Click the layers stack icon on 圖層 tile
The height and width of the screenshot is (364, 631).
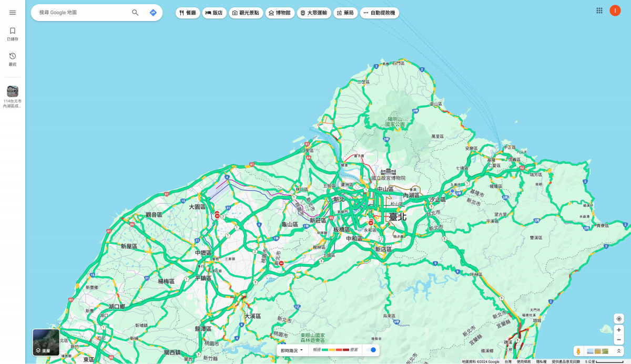coord(38,350)
